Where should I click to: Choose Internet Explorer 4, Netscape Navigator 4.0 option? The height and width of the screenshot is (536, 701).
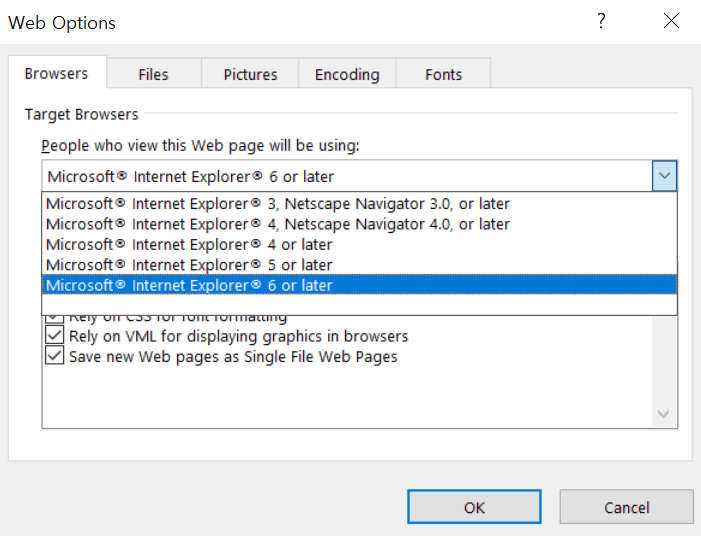pos(359,224)
